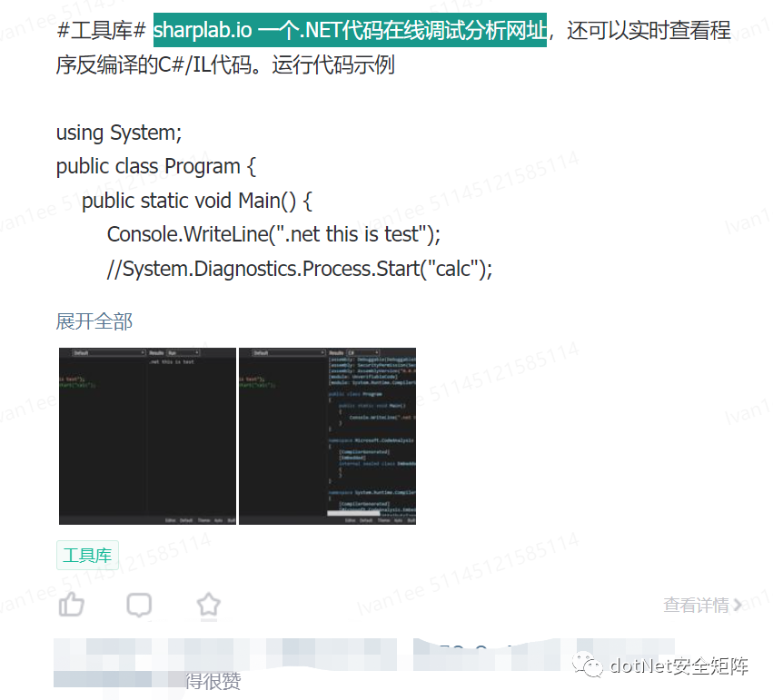The height and width of the screenshot is (700, 773).
Task: Click the dotNet安全矩阵 watermark text
Action: [679, 665]
